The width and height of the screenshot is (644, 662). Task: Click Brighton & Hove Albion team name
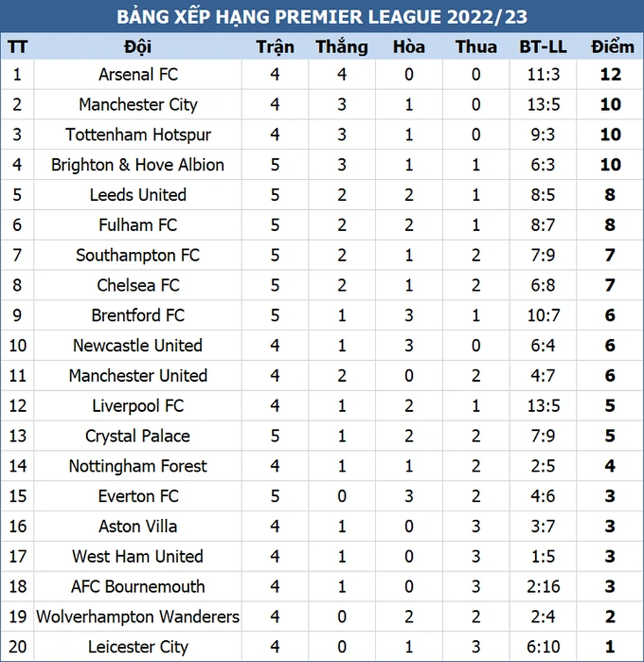click(138, 165)
